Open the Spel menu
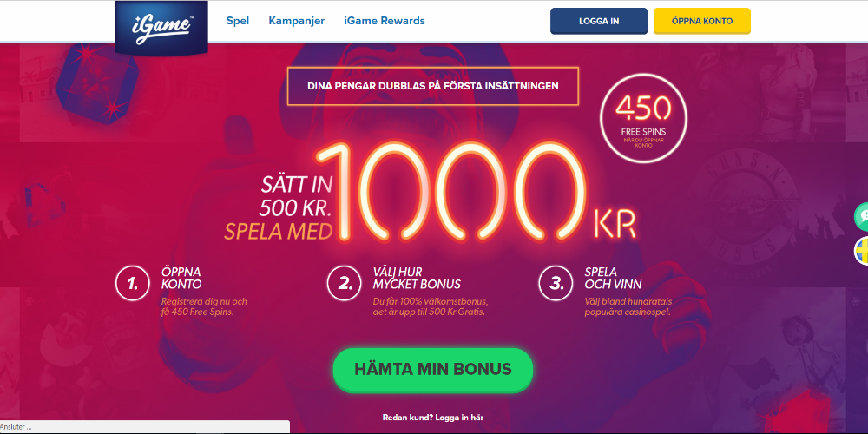The image size is (868, 434). pos(238,21)
